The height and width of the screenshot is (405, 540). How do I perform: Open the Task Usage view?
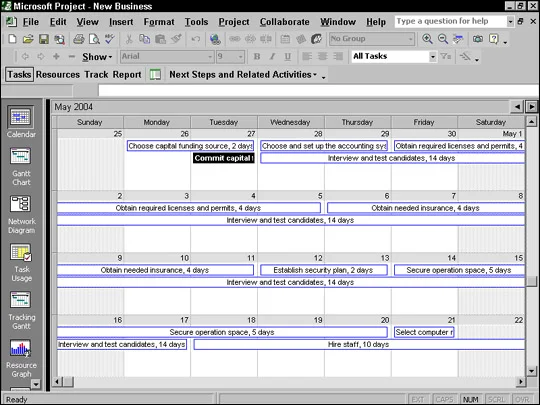point(21,253)
